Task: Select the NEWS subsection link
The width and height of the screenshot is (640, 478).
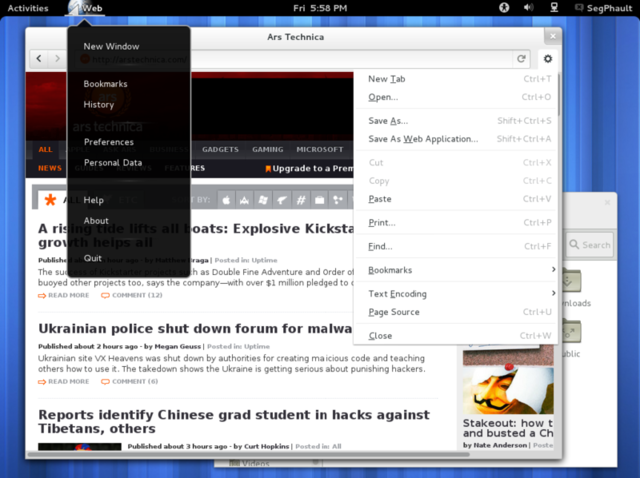Action: coord(50,168)
